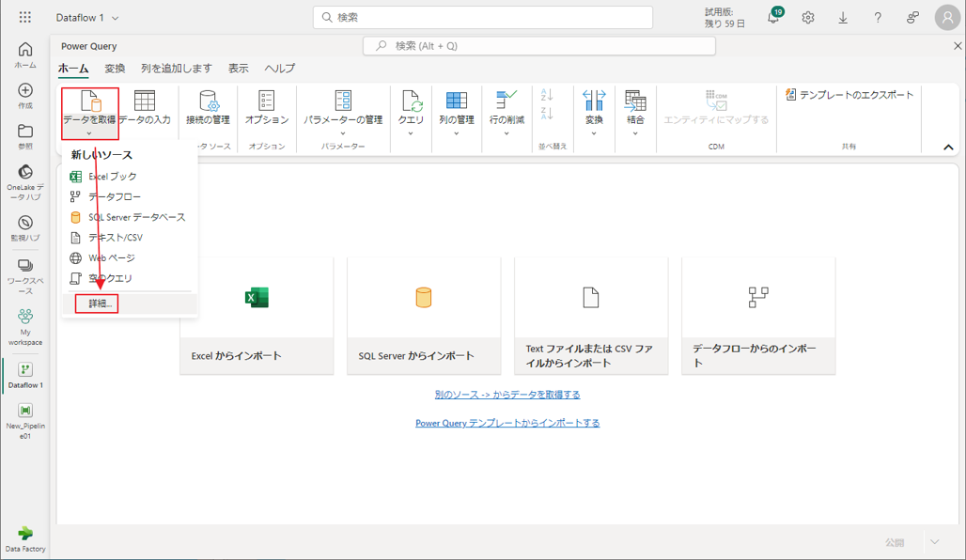Image resolution: width=966 pixels, height=560 pixels.
Task: Expand the 行の削減 (Reduce rows) dropdown
Action: (506, 133)
